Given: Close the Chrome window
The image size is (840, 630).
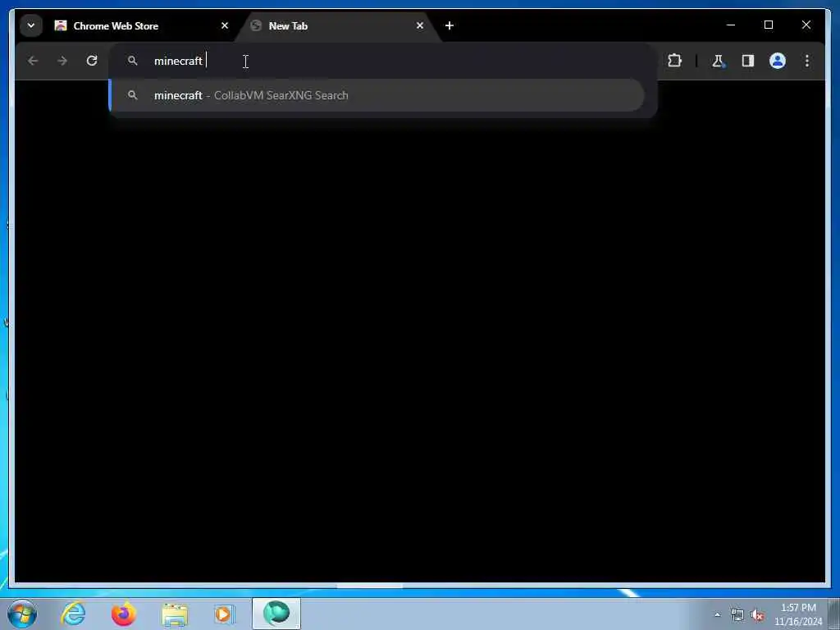Looking at the screenshot, I should [x=806, y=25].
